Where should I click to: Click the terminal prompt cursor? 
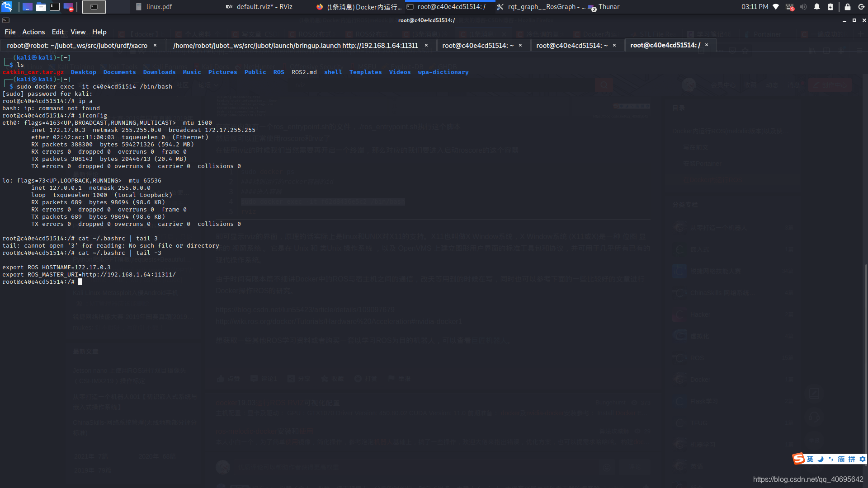coord(80,282)
